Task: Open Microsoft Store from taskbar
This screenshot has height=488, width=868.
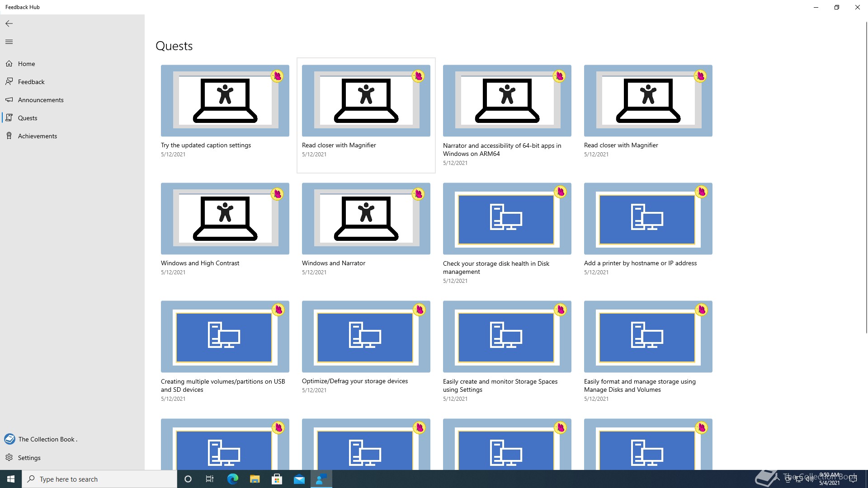Action: tap(277, 479)
